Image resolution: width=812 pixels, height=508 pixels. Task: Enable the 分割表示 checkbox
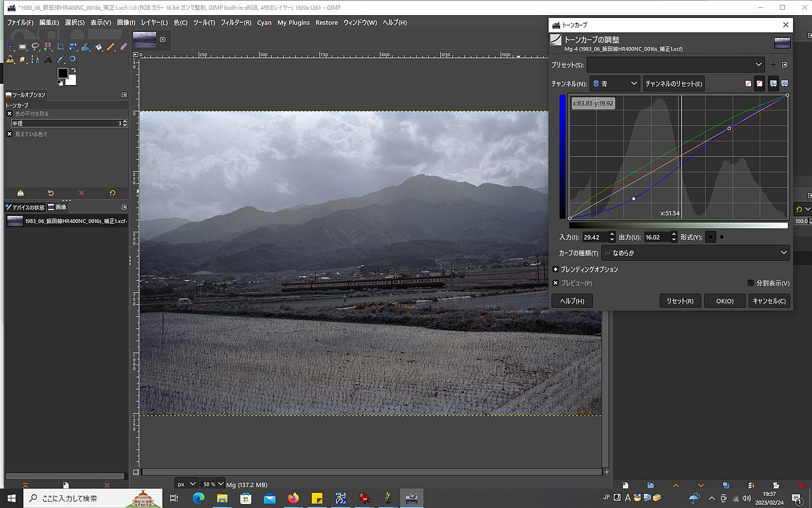pyautogui.click(x=751, y=283)
